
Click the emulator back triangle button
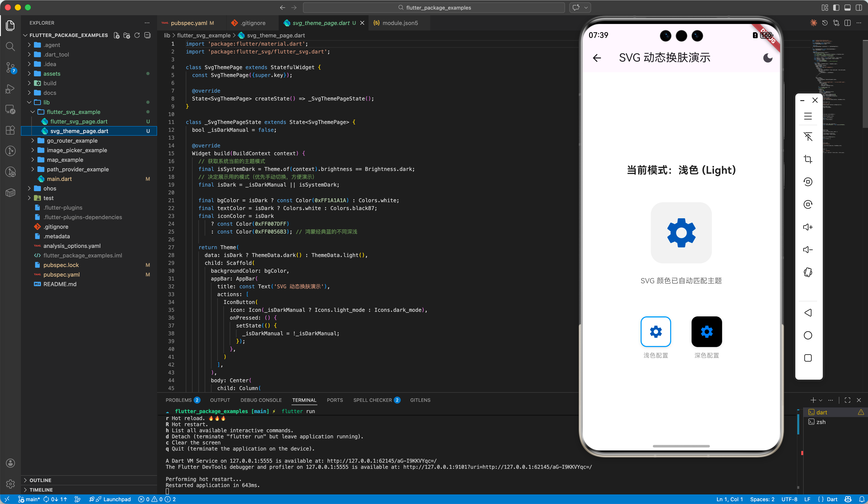point(808,313)
